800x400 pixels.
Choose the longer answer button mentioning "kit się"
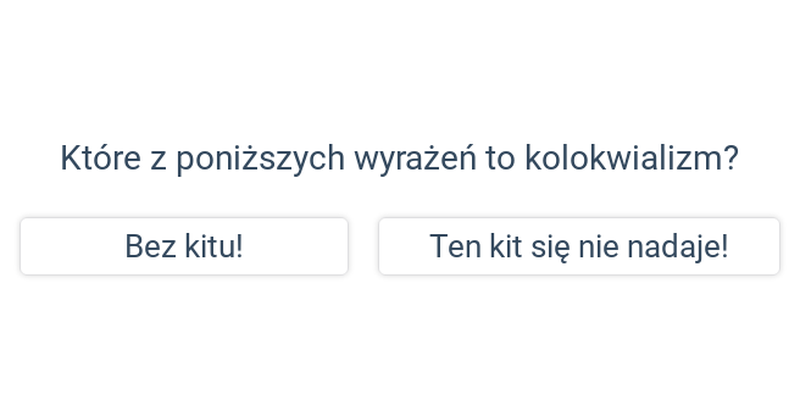579,246
